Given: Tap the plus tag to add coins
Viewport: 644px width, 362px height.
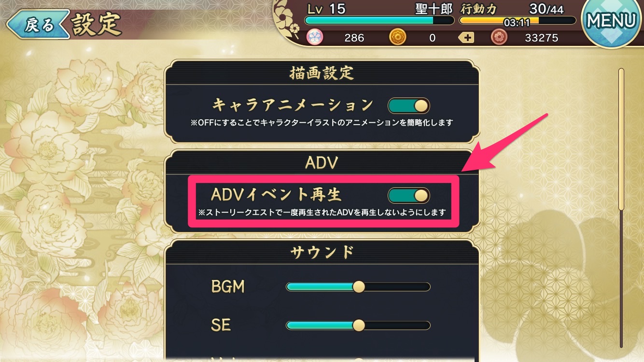Looking at the screenshot, I should pos(466,37).
